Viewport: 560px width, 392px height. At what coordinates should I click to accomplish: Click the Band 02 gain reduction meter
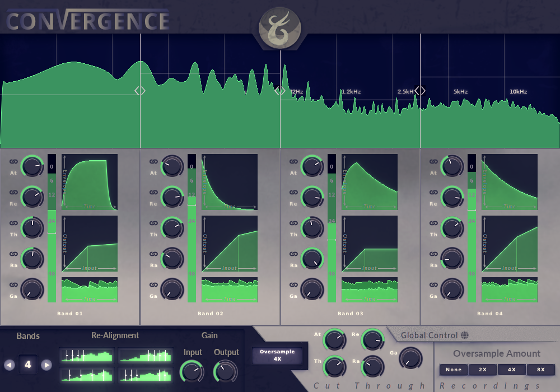tap(192, 228)
